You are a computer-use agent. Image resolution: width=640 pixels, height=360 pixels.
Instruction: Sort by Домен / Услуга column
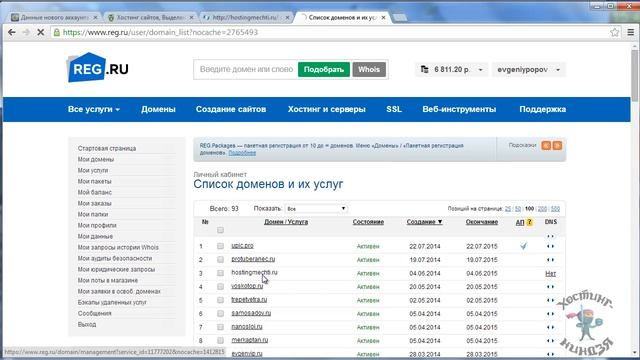[286, 222]
